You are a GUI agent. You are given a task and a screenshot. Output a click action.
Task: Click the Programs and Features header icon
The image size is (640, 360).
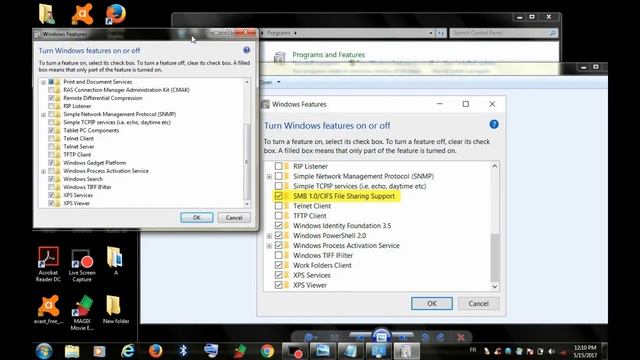coord(280,58)
